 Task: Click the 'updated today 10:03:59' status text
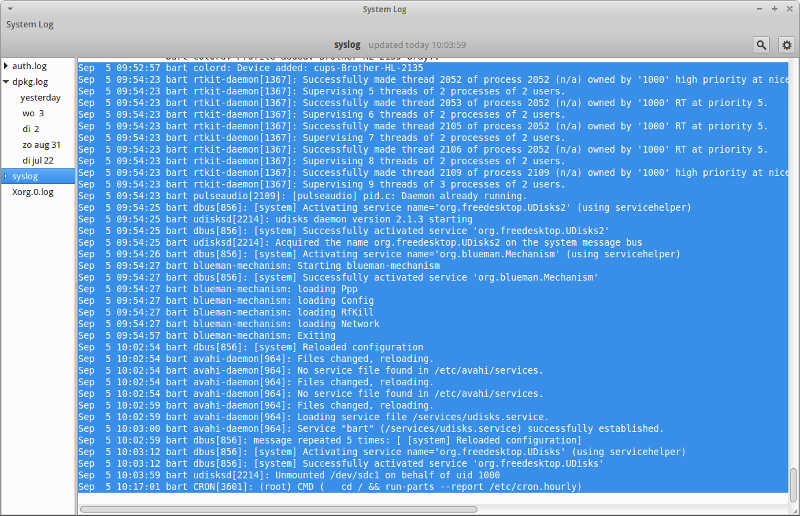(417, 45)
